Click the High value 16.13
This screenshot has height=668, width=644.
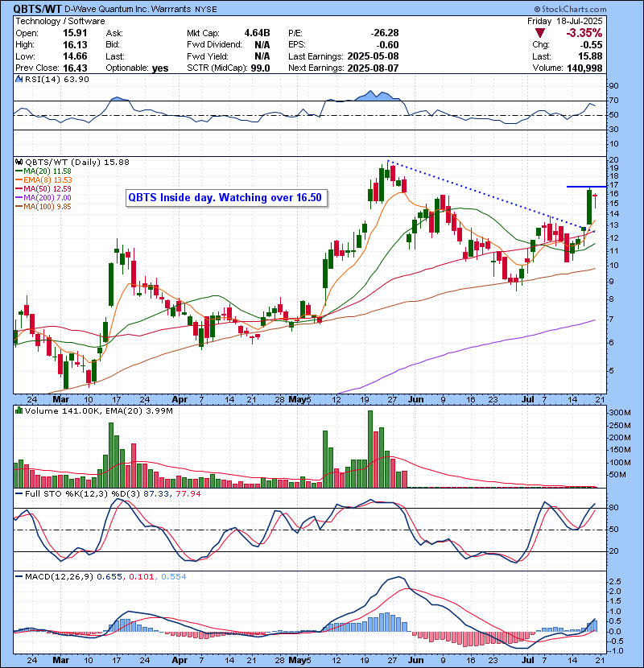[x=75, y=45]
